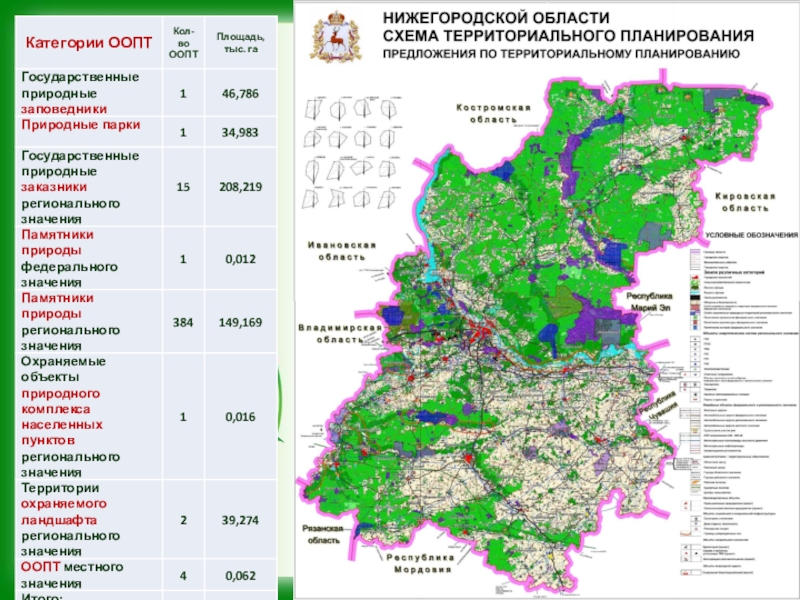The height and width of the screenshot is (600, 800).
Task: Select the 208,219 area value cell
Action: tap(240, 187)
